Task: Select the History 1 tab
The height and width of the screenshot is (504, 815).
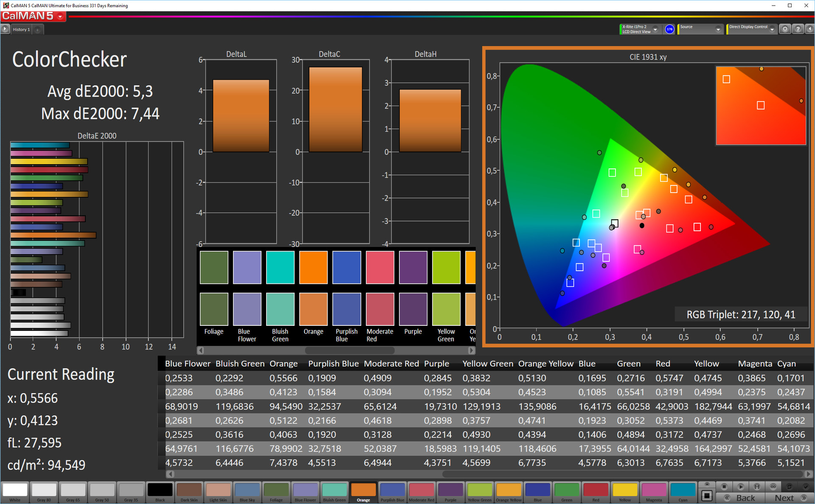Action: click(21, 30)
